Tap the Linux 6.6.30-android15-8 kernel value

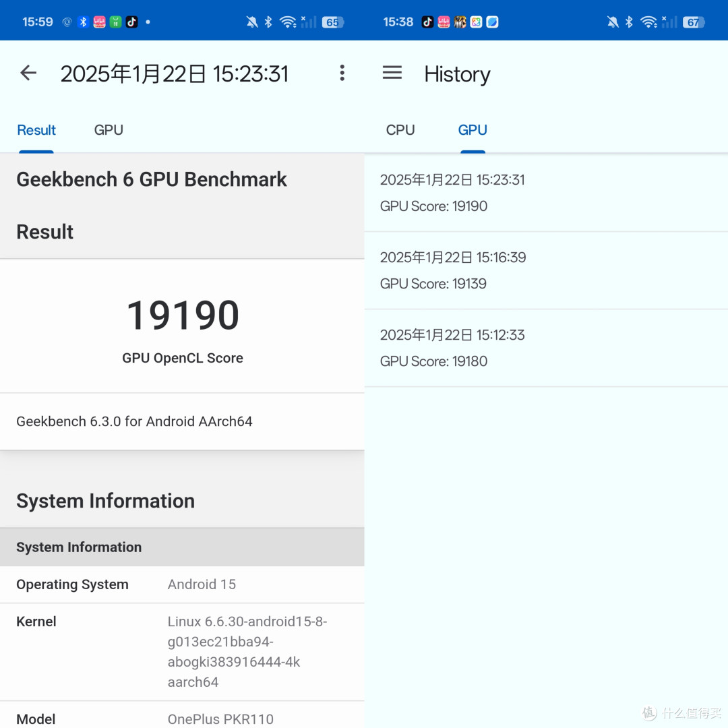coord(247,651)
